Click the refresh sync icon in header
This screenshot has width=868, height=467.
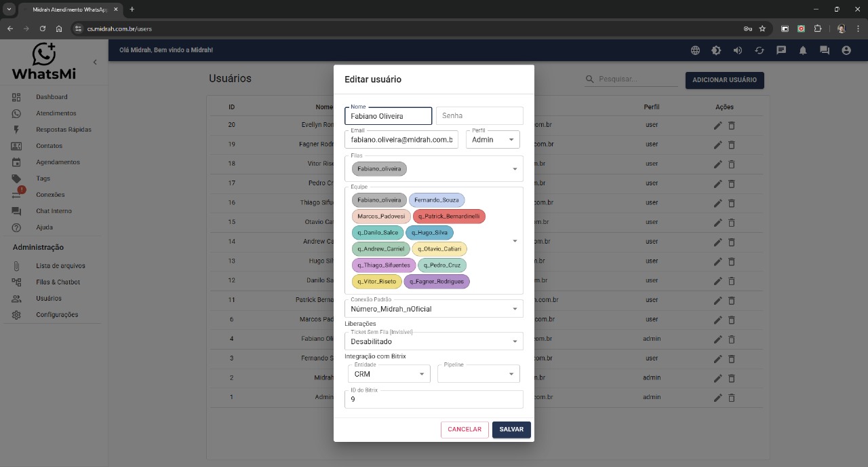[x=759, y=50]
